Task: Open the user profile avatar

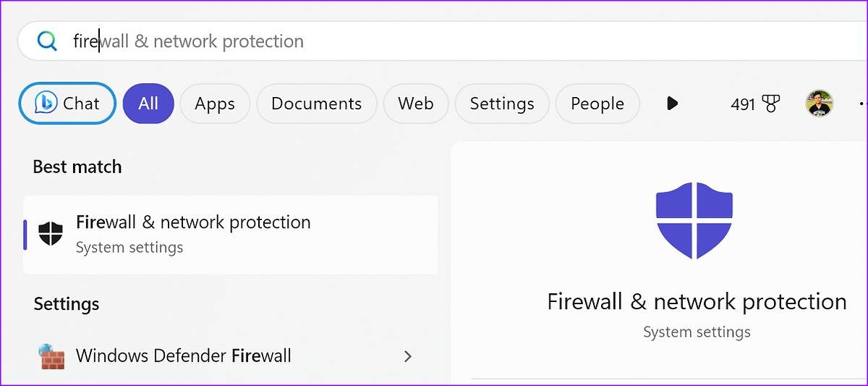Action: (819, 104)
